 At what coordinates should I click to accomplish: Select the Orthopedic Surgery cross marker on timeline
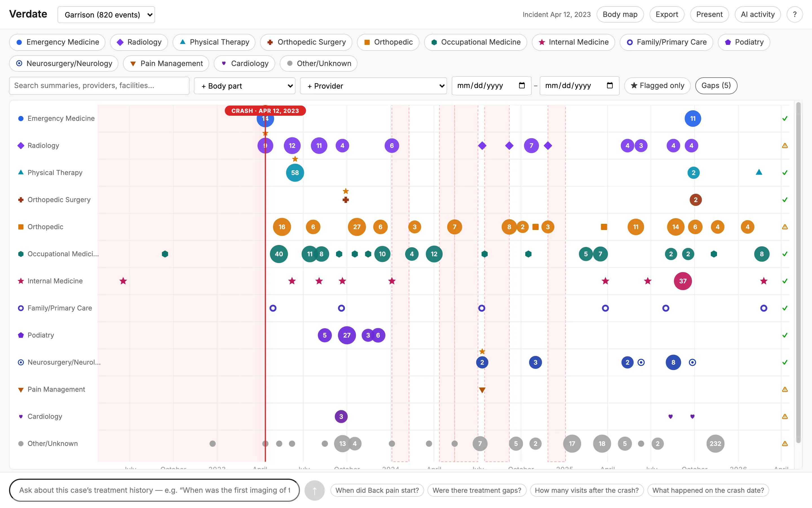[x=346, y=200]
